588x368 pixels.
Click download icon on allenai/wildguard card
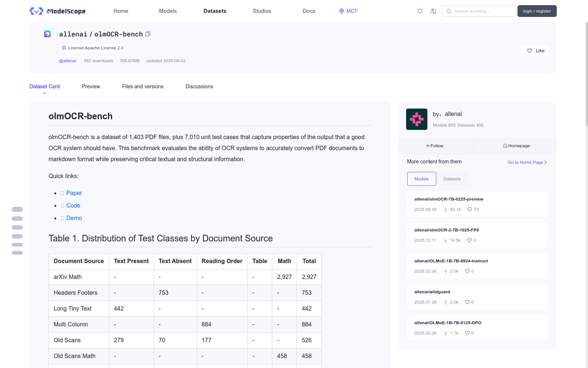pos(446,302)
